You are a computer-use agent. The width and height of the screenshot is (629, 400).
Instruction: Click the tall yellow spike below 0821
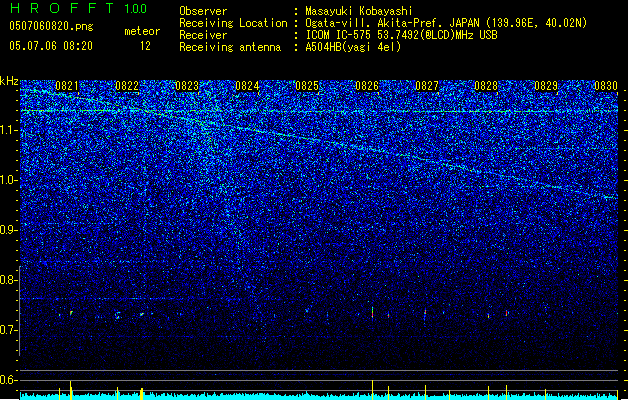coord(71,390)
